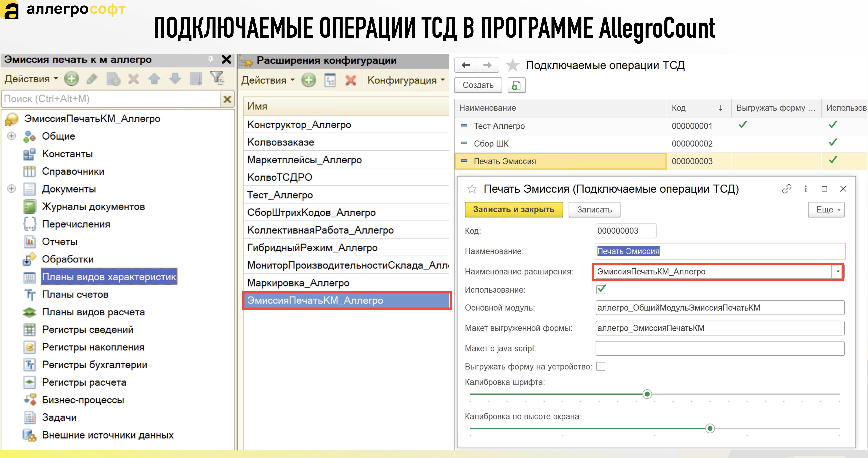Screen dimensions: 868x458
Task: Click the list icon in left panel toolbar
Action: [x=196, y=79]
